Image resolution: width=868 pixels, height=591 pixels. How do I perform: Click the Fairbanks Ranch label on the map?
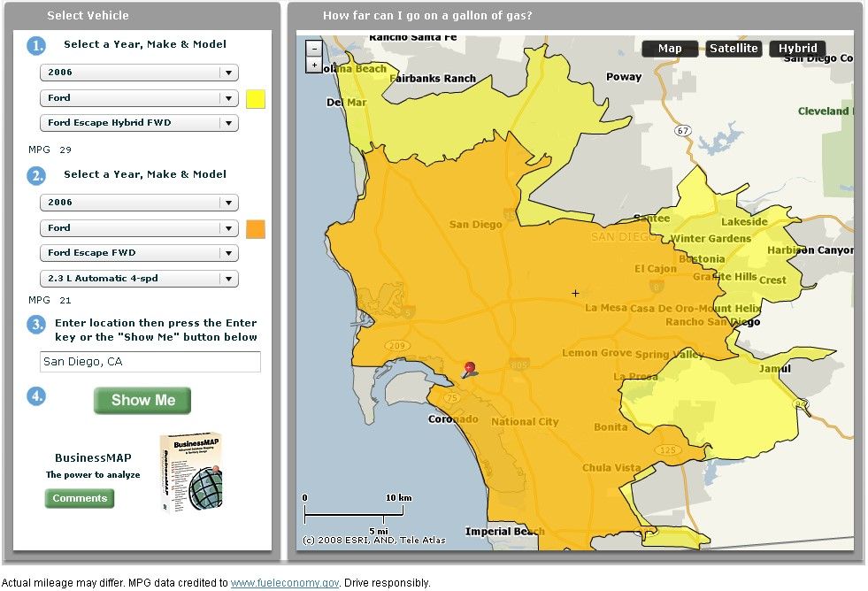pos(433,79)
